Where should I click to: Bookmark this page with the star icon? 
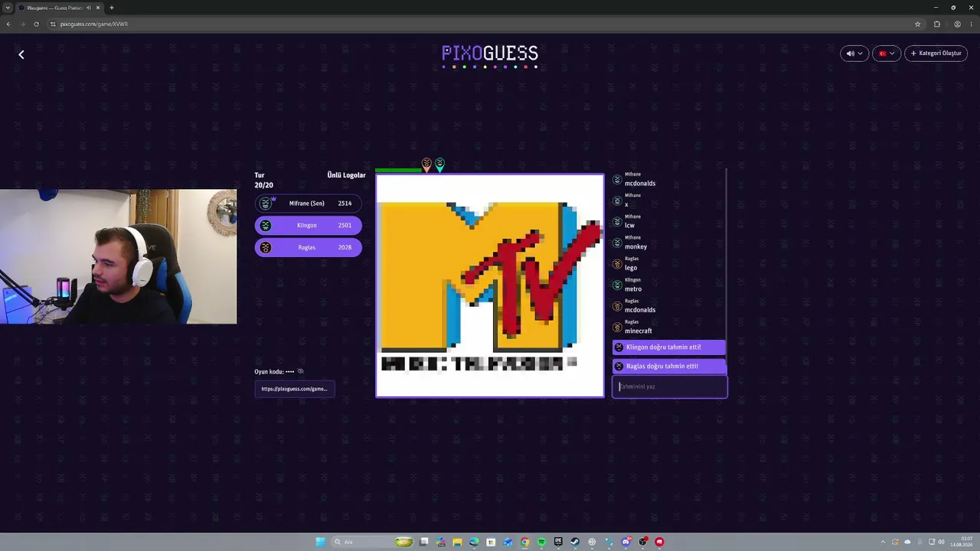coord(917,24)
